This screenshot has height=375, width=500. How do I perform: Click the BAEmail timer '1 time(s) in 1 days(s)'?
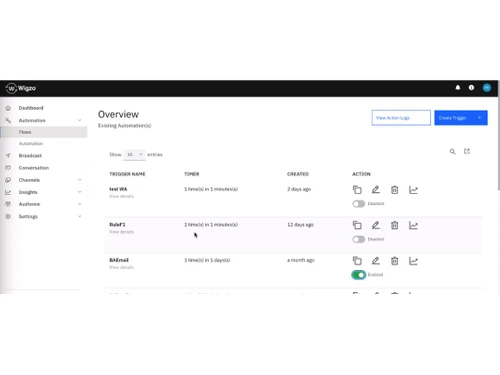[207, 260]
